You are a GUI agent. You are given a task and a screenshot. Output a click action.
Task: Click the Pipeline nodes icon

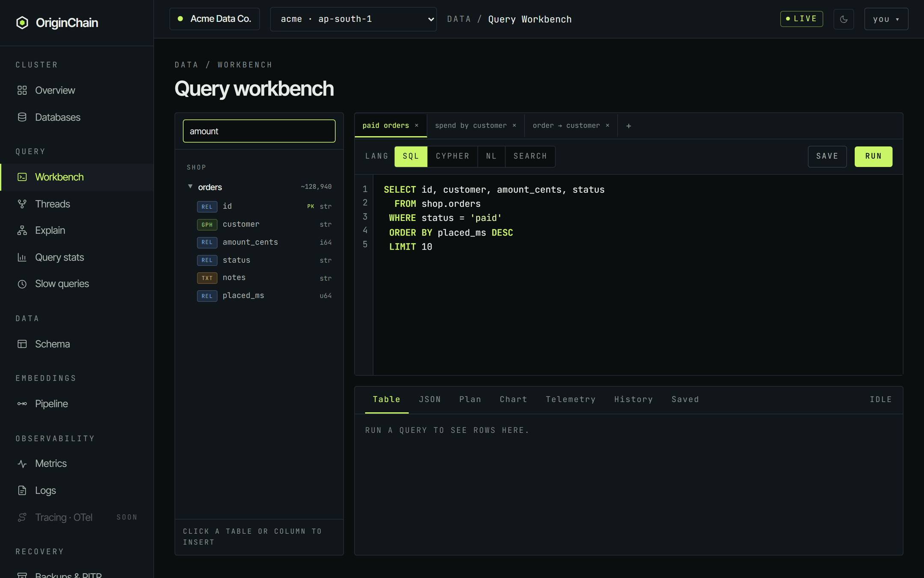22,404
